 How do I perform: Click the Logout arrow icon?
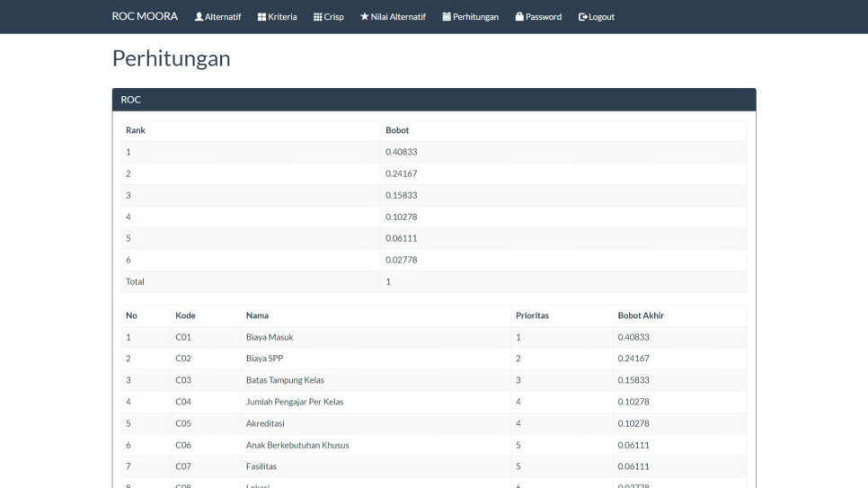(582, 17)
